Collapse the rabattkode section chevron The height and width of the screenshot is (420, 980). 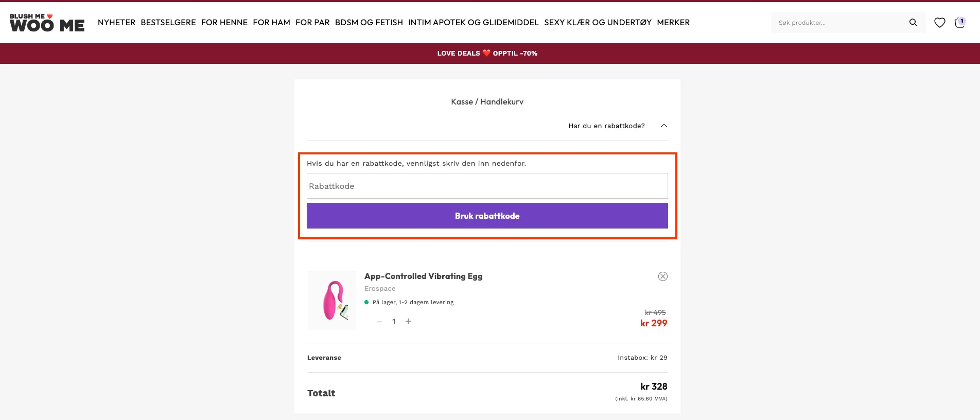[664, 126]
